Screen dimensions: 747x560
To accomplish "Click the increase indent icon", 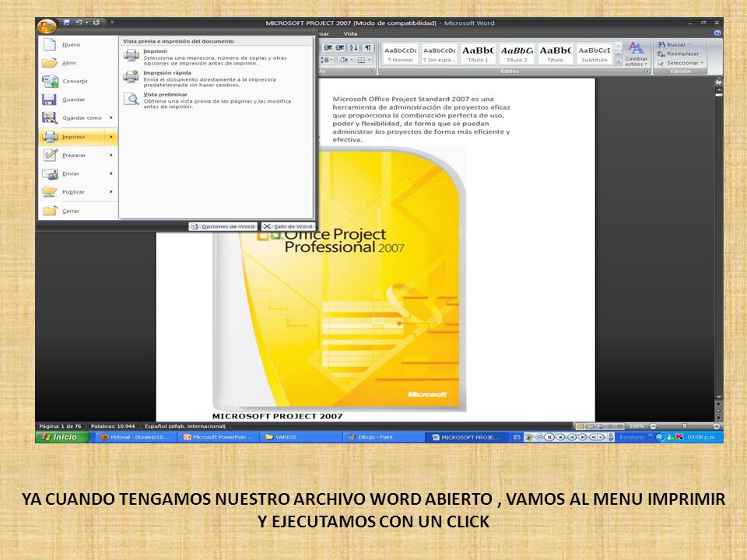I will tap(340, 47).
